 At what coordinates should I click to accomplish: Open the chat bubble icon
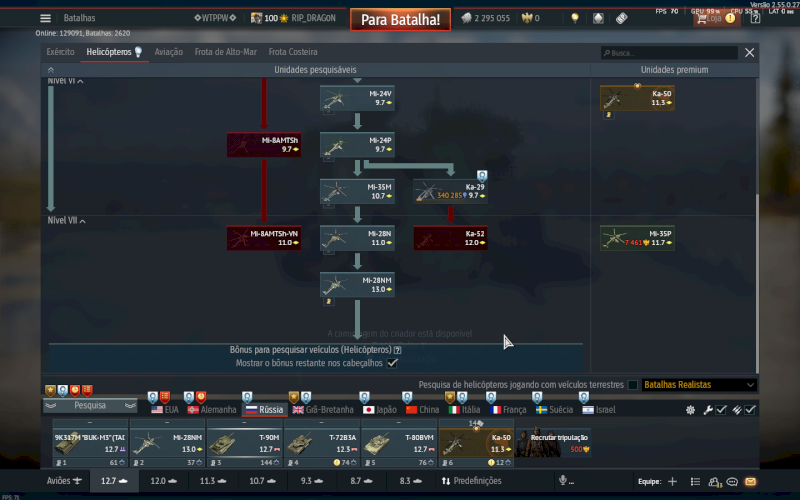[x=732, y=481]
